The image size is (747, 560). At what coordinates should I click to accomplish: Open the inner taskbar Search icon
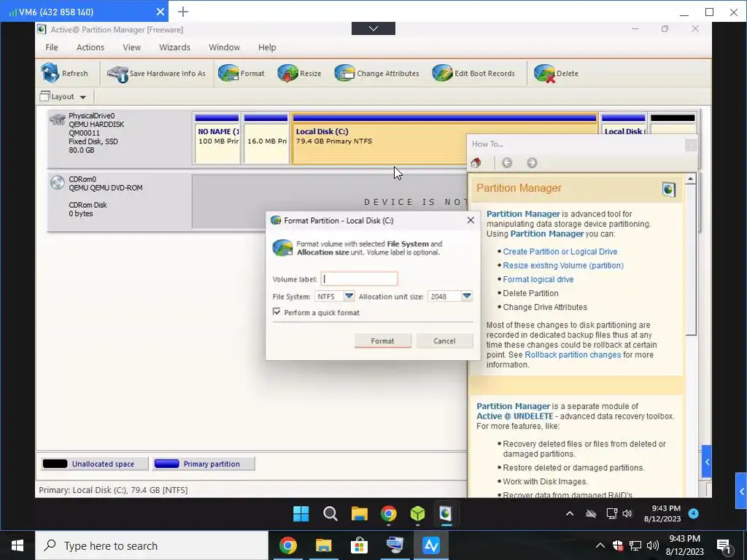click(x=330, y=514)
